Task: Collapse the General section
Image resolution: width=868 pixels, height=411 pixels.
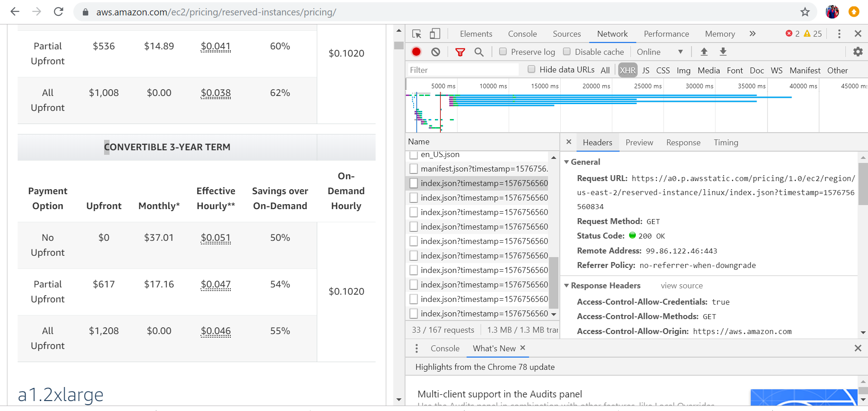Action: click(x=566, y=162)
